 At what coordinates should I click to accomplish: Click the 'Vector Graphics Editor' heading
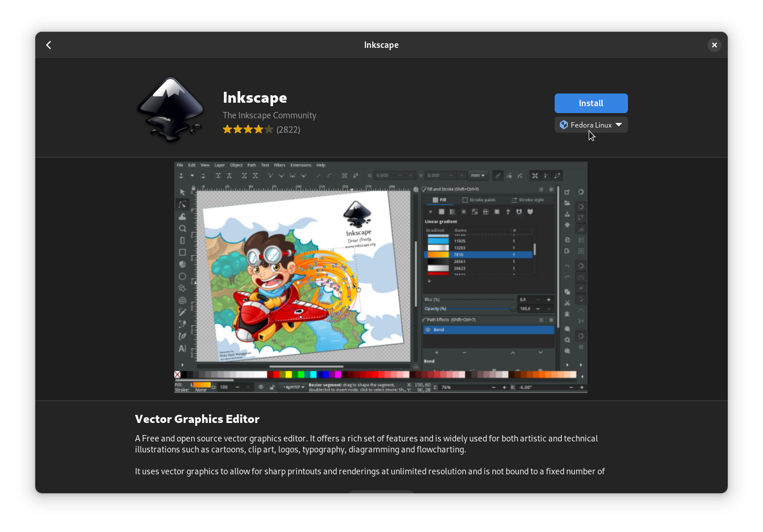197,419
